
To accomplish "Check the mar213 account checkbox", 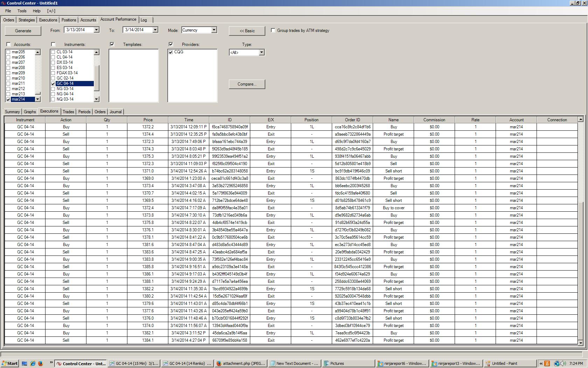I will tap(8, 94).
